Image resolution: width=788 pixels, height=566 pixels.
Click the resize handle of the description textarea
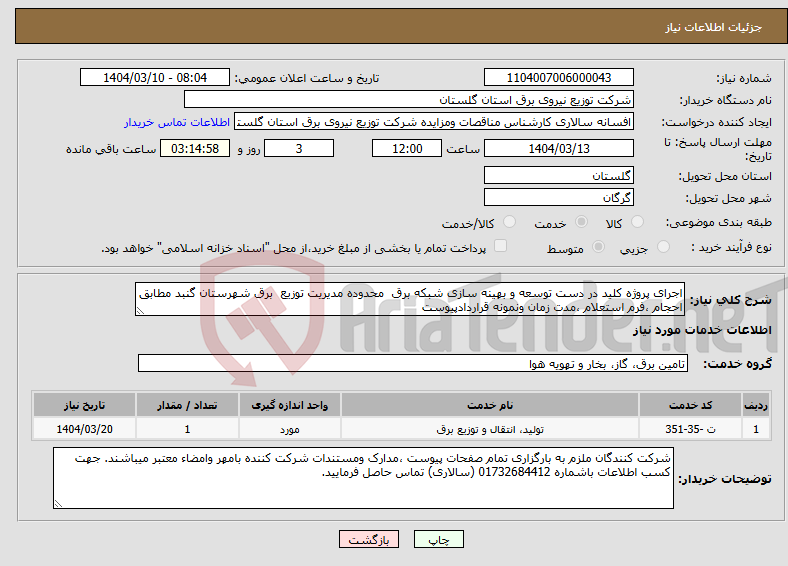[140, 311]
